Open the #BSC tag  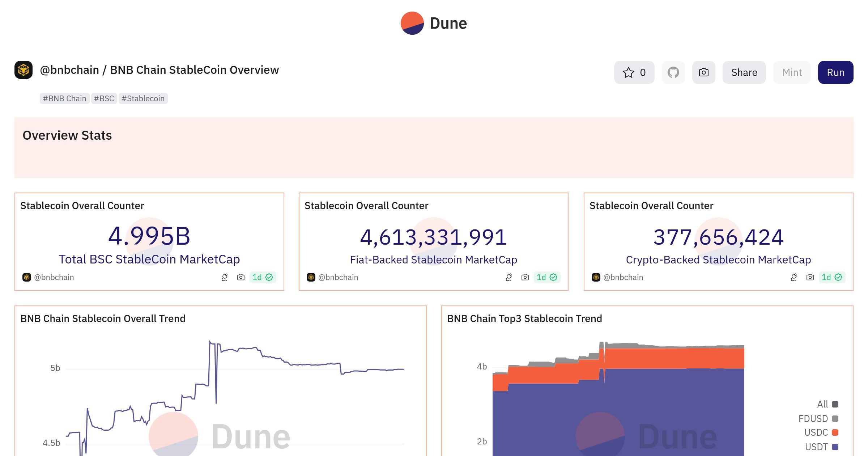click(x=104, y=98)
